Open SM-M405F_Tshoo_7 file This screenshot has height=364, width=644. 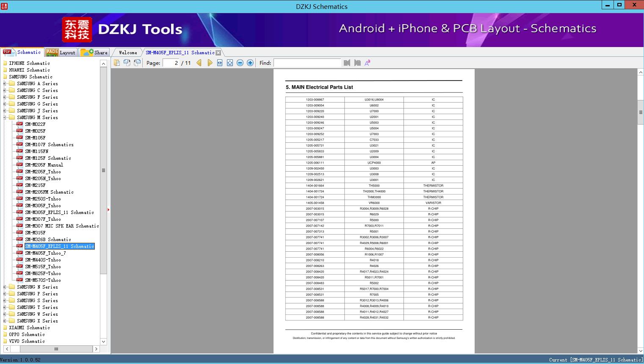pos(45,253)
